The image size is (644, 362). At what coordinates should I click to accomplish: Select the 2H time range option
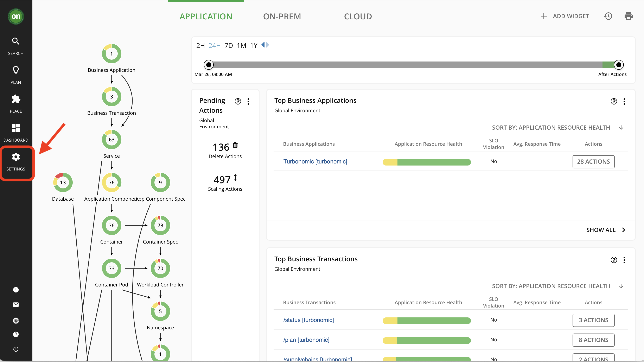click(x=200, y=45)
